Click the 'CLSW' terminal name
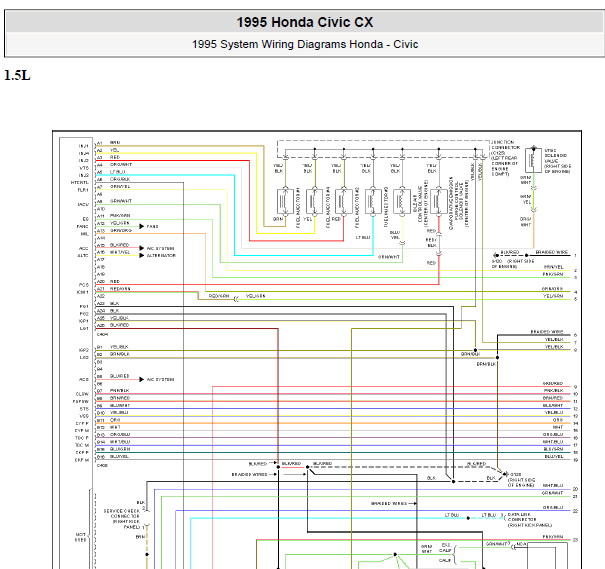 coord(82,394)
